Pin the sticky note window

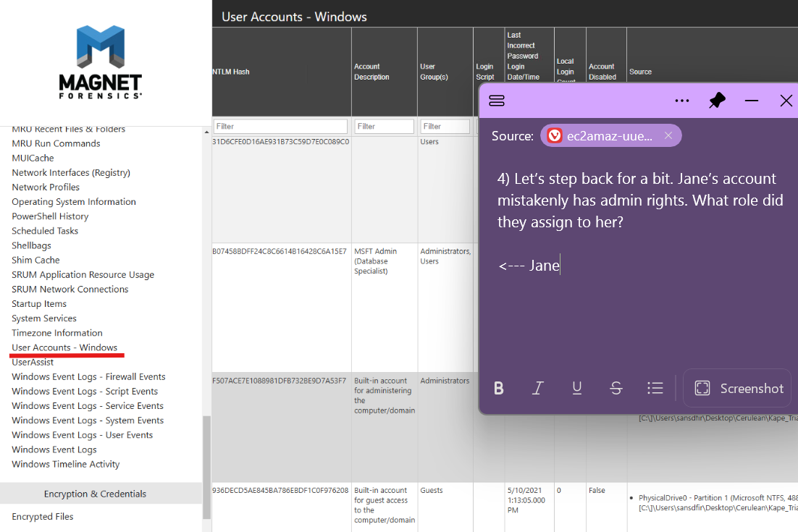[x=717, y=101]
